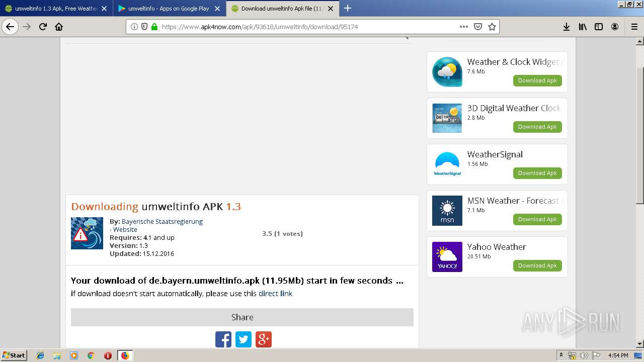
Task: Open the Weather & Clock Widget icon
Action: 447,72
